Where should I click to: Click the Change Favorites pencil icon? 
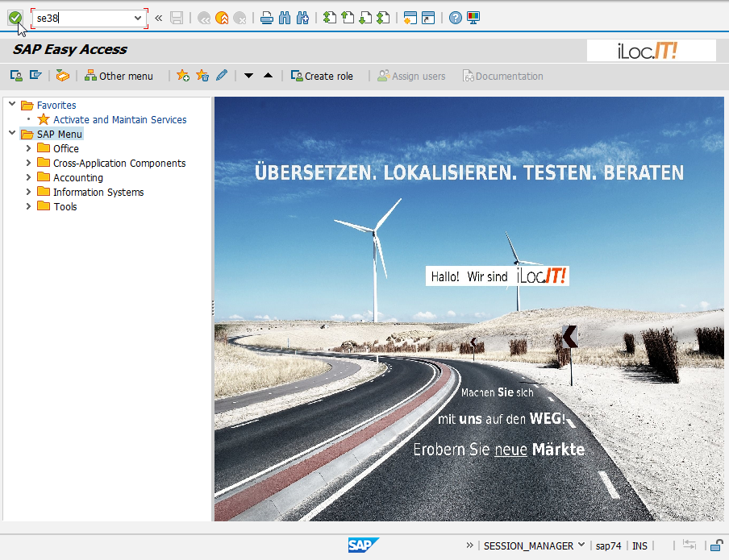coord(222,76)
